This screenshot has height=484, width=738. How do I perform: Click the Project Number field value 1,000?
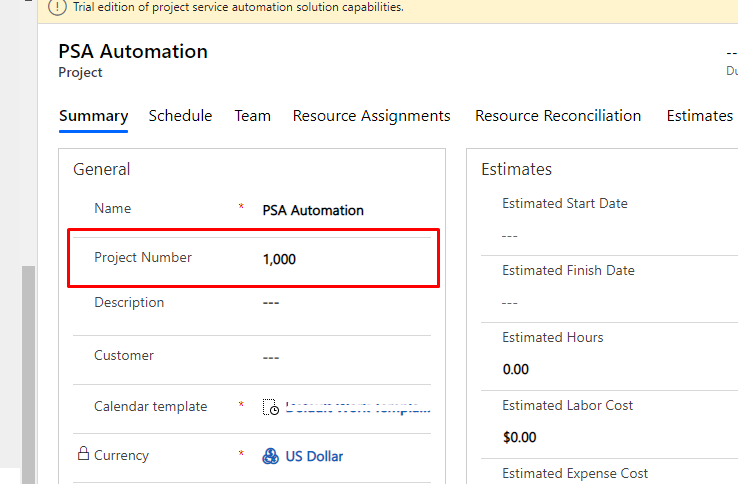click(279, 259)
